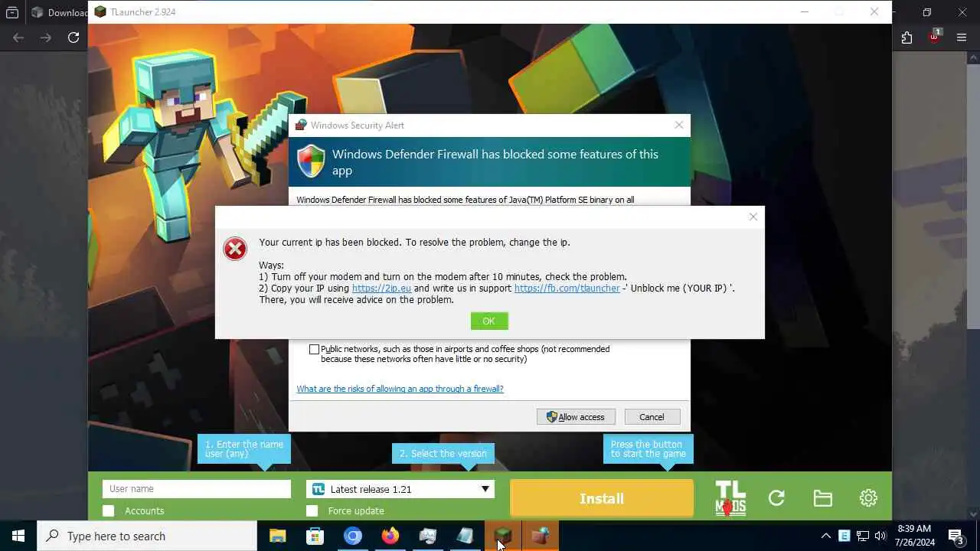This screenshot has width=980, height=551.
Task: Click the uBlock shield extension icon
Action: (935, 37)
